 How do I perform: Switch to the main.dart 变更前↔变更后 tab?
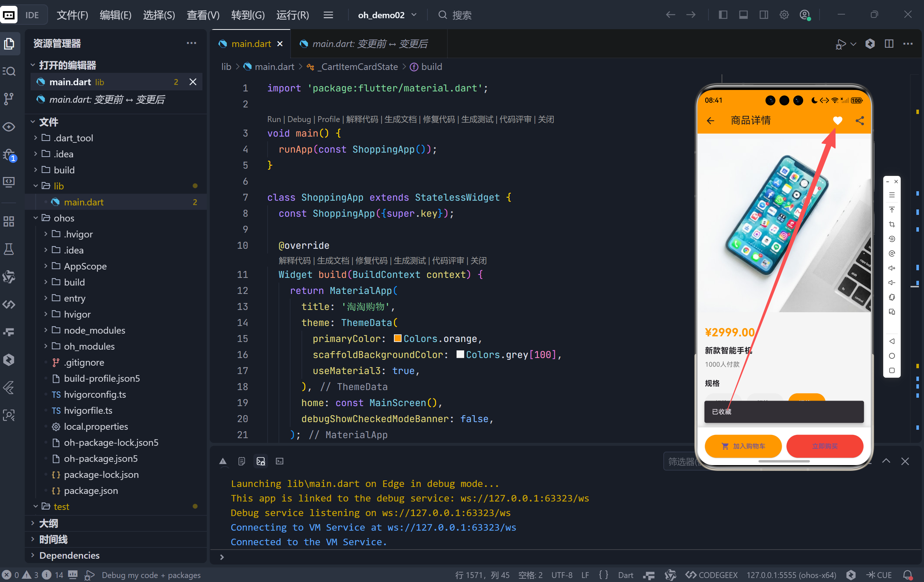tap(369, 44)
